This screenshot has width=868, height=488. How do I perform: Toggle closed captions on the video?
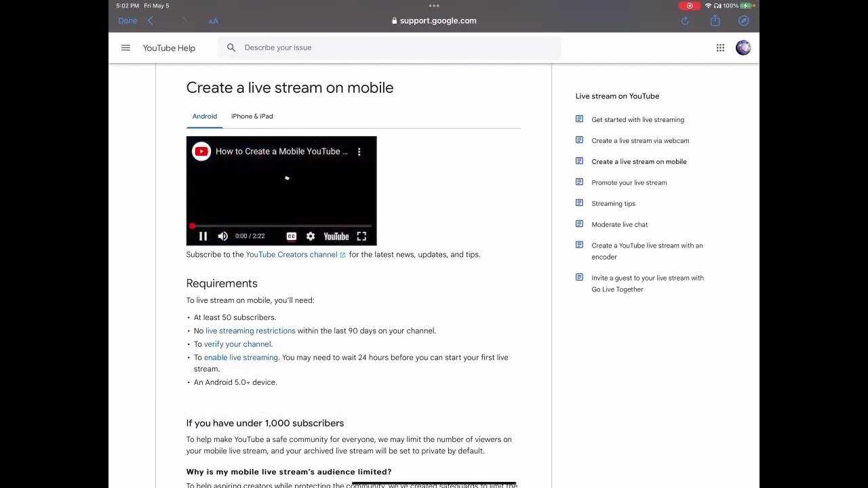point(292,236)
